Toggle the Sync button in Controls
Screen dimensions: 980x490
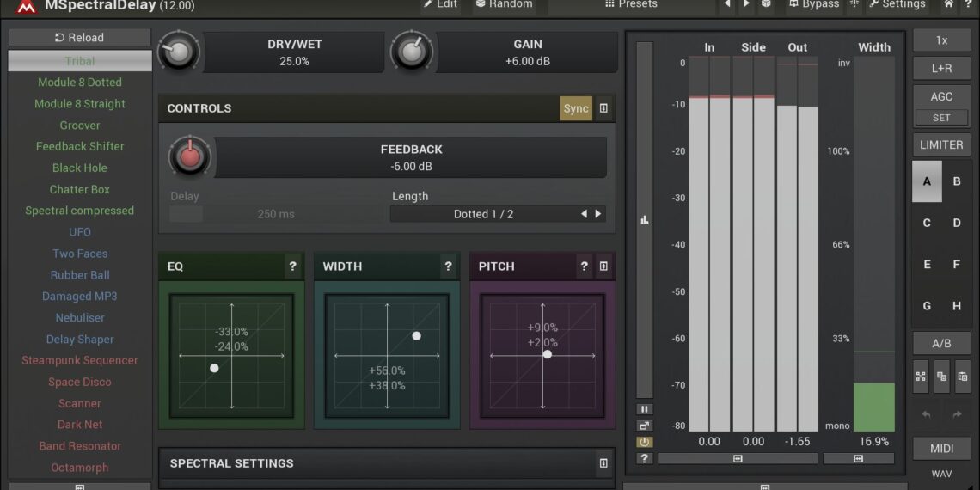575,108
